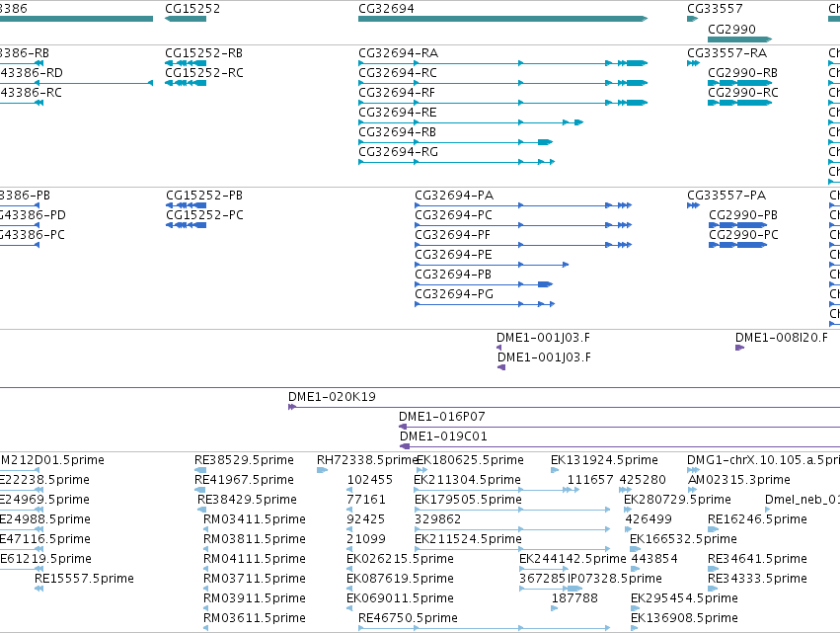Select the CG15252 gene label
The width and height of the screenshot is (840, 633).
pyautogui.click(x=192, y=9)
